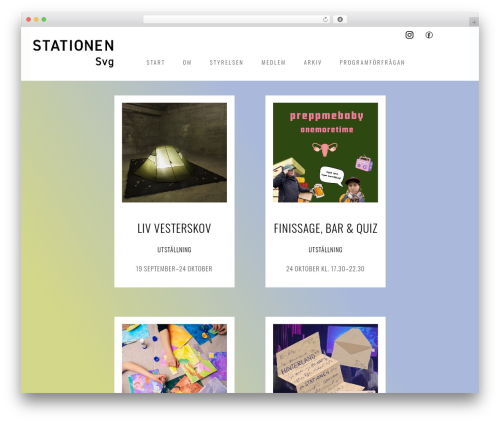Open a new browser tab with plus icon
Image resolution: width=500 pixels, height=423 pixels.
coord(474,22)
